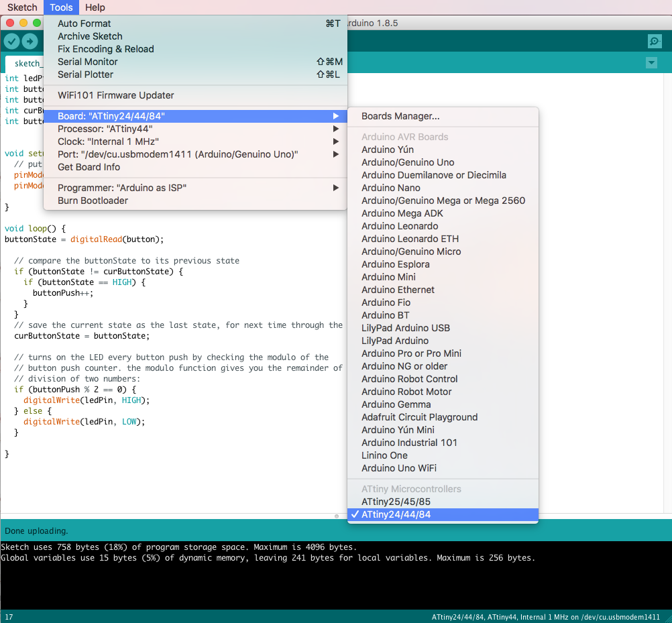This screenshot has height=623, width=672.
Task: Expand the Port usbmodem1411 submenu
Action: click(195, 154)
